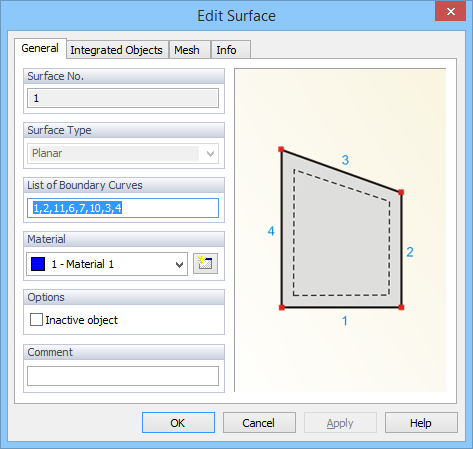473x449 pixels.
Task: Click the Cancel button
Action: (259, 423)
